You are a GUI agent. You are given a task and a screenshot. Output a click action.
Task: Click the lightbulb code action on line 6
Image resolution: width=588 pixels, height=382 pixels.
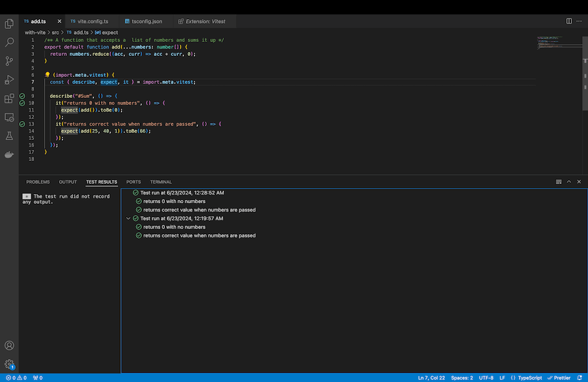(47, 75)
